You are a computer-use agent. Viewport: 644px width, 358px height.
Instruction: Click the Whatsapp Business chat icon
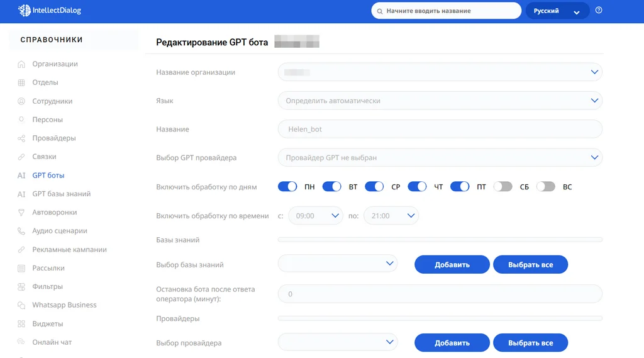pos(21,305)
